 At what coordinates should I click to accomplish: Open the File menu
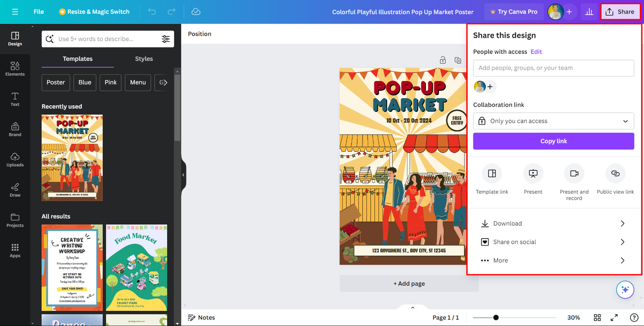(x=39, y=12)
